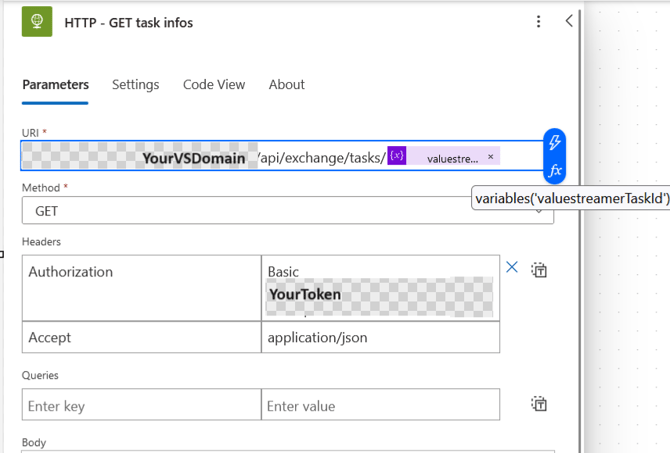Switch Headers to text mode
The width and height of the screenshot is (670, 453).
[539, 270]
